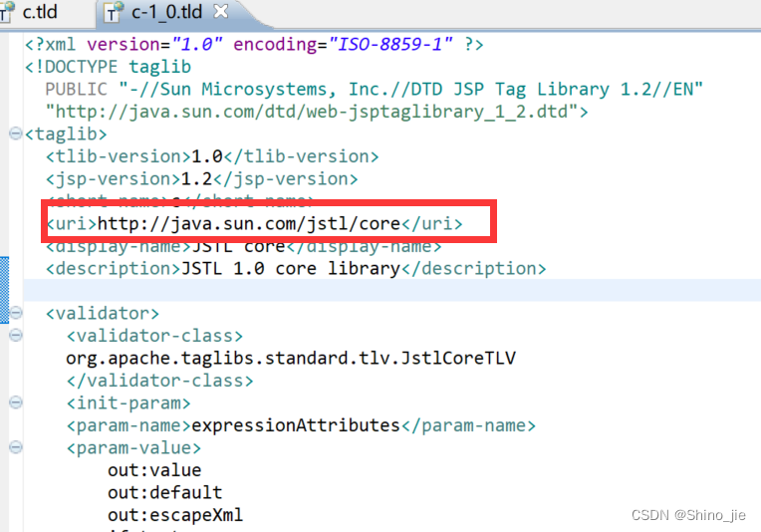This screenshot has width=761, height=532.
Task: Switch to the c.tld editor tab
Action: (x=40, y=12)
